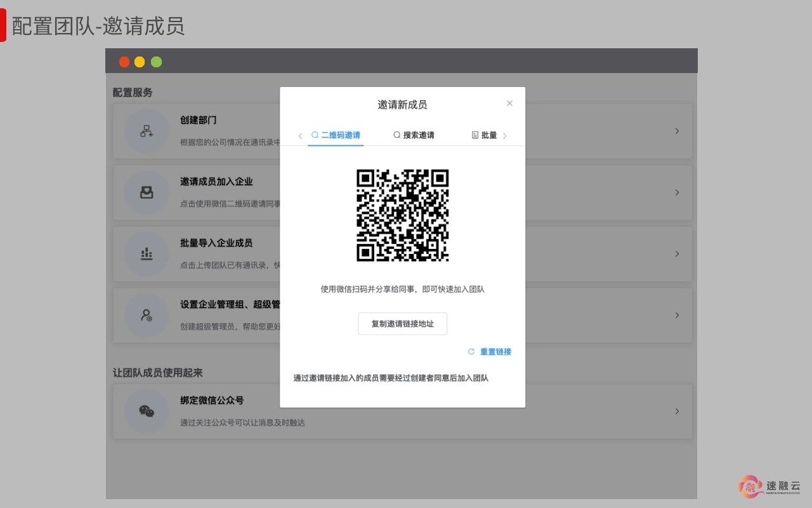Select the 绑定微信公众号 title text
The image size is (812, 508).
[x=212, y=401]
